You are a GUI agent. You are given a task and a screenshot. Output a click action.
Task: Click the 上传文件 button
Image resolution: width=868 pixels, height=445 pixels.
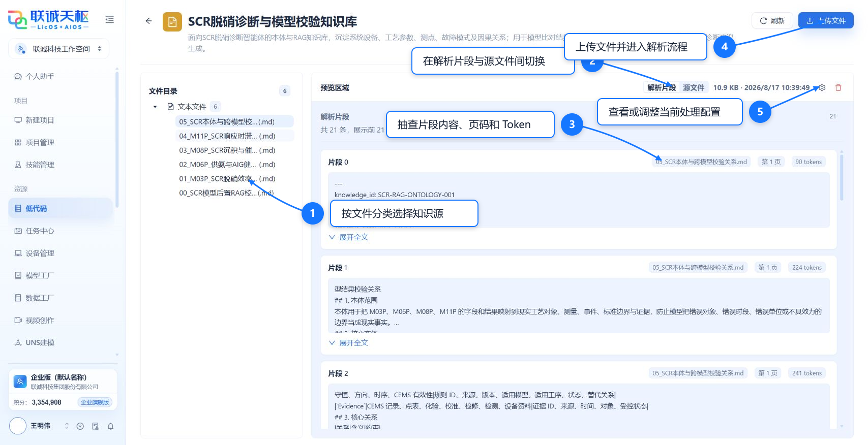pos(826,21)
